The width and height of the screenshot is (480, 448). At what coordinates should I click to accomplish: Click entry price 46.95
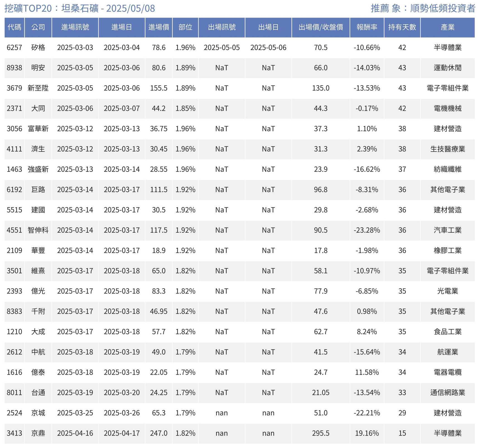[x=159, y=312]
